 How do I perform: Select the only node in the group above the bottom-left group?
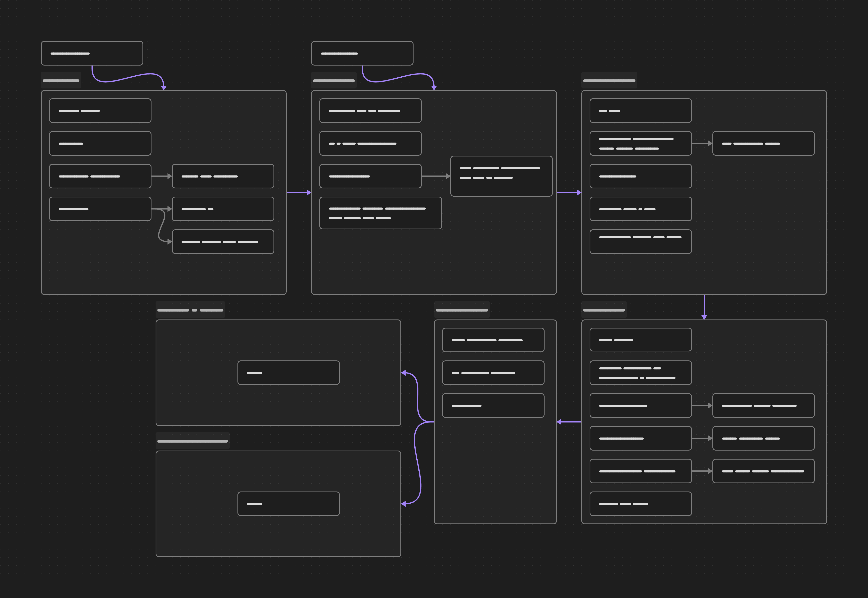click(288, 373)
